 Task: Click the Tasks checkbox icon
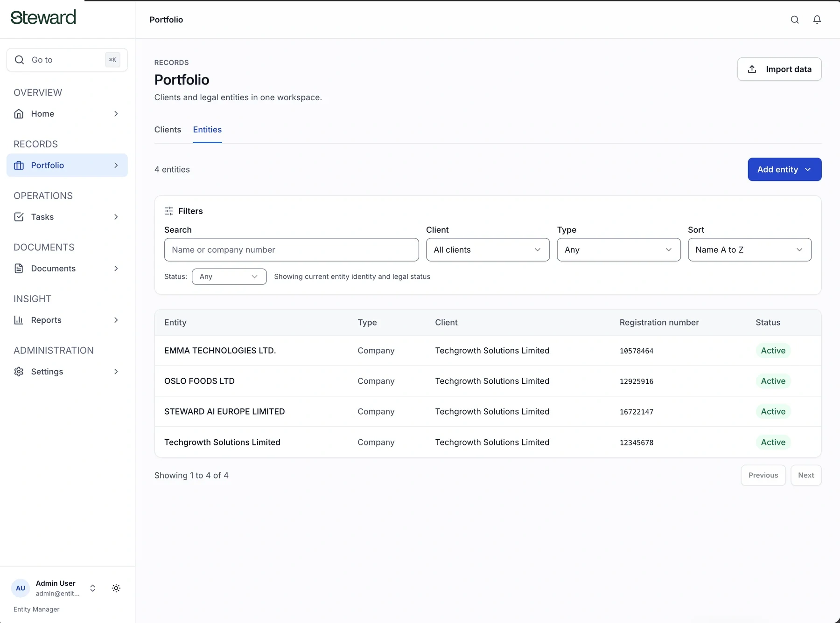click(19, 217)
